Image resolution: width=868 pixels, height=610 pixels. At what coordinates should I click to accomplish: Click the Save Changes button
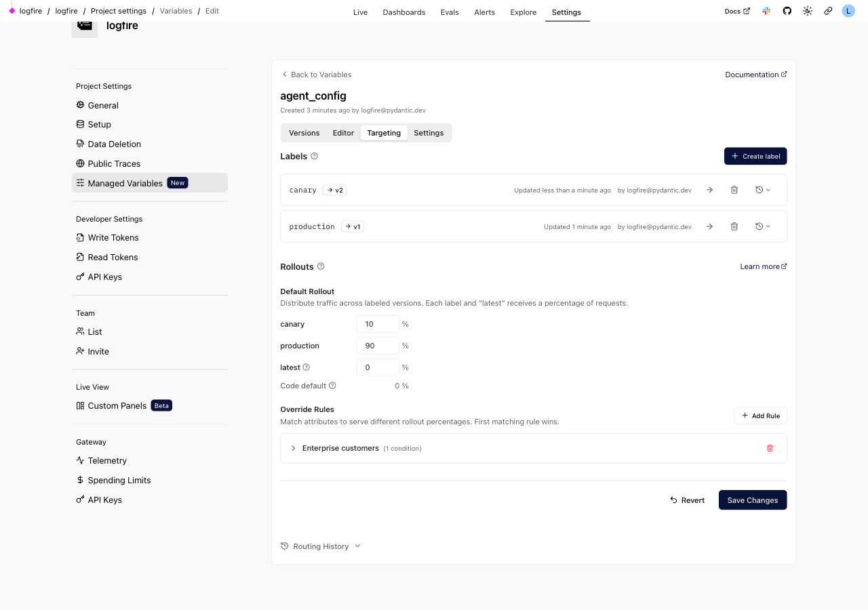pyautogui.click(x=752, y=500)
